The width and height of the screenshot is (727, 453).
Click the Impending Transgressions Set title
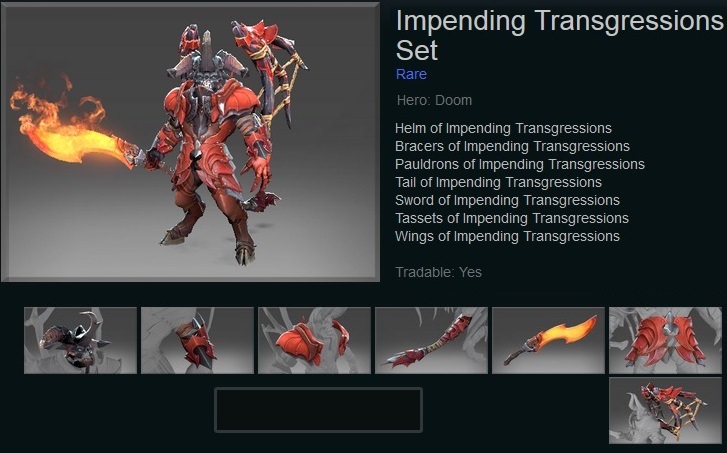coord(559,36)
